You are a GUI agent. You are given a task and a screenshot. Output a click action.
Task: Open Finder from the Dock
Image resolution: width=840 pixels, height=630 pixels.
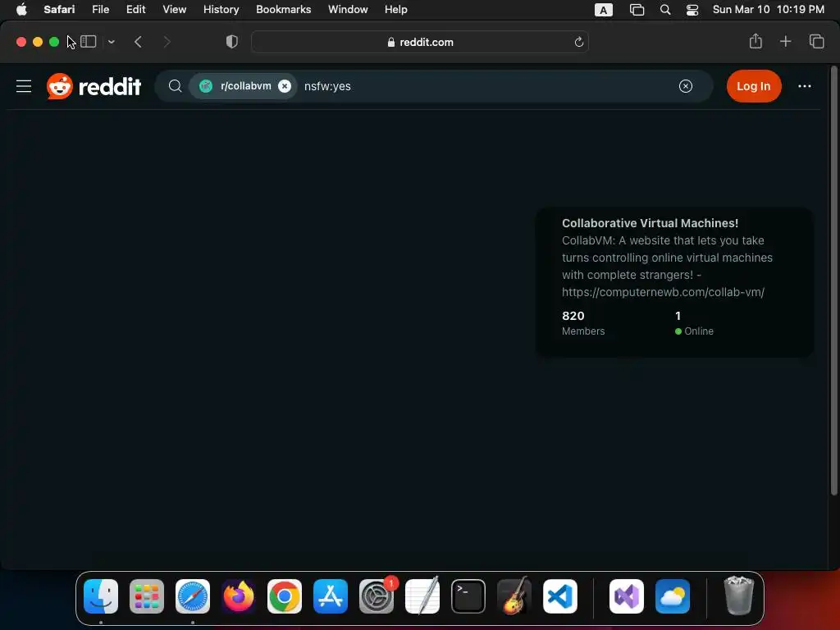coord(101,596)
